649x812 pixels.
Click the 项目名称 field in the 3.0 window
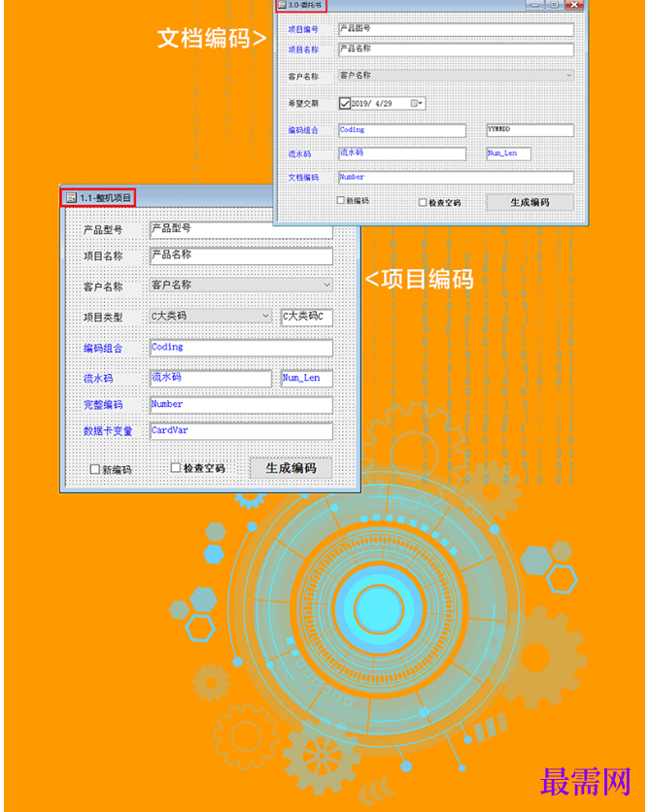tap(456, 50)
